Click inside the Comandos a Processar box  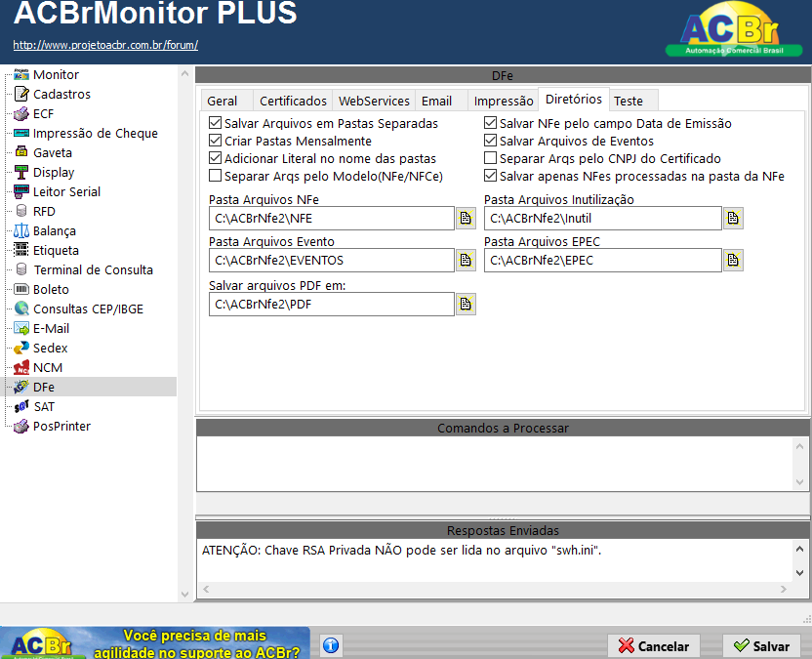pos(495,463)
